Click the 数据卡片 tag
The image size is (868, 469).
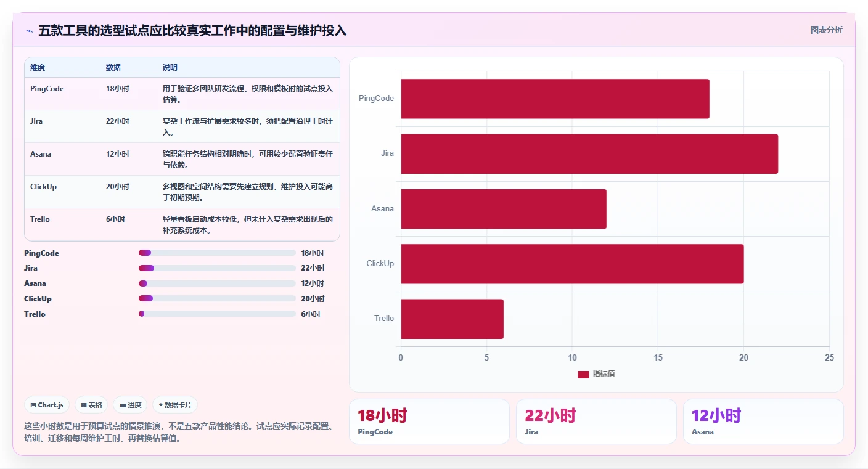[175, 405]
